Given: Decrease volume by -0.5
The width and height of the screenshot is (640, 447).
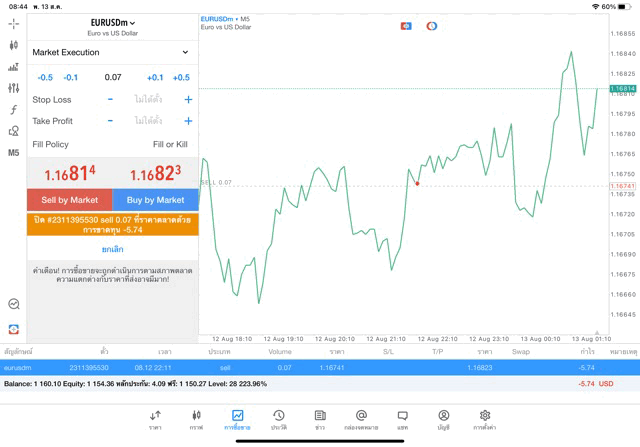Looking at the screenshot, I should [45, 78].
